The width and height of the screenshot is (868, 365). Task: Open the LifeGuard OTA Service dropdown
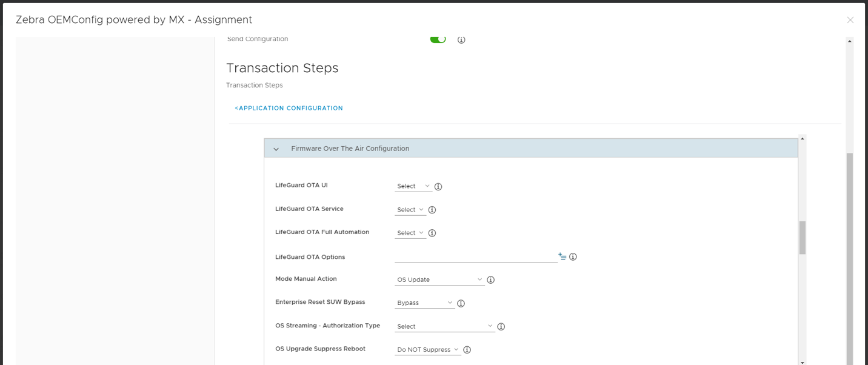[410, 210]
